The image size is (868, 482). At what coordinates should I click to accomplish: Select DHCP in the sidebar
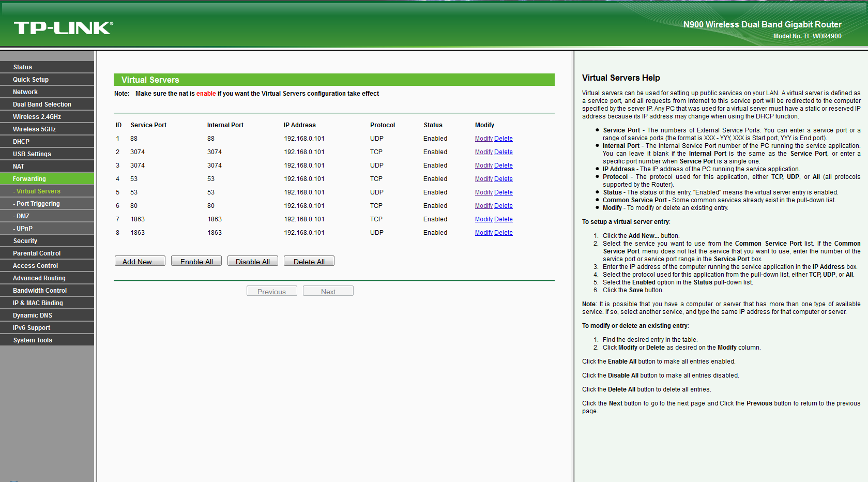pyautogui.click(x=47, y=142)
